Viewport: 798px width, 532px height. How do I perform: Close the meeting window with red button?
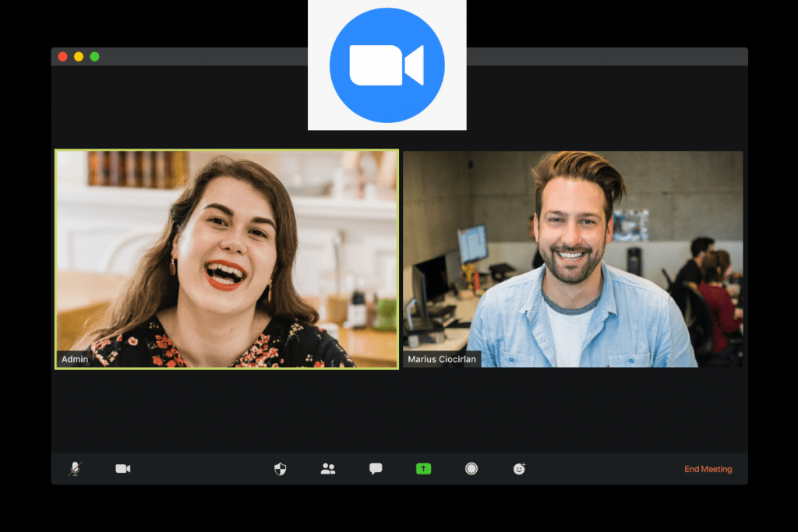62,57
